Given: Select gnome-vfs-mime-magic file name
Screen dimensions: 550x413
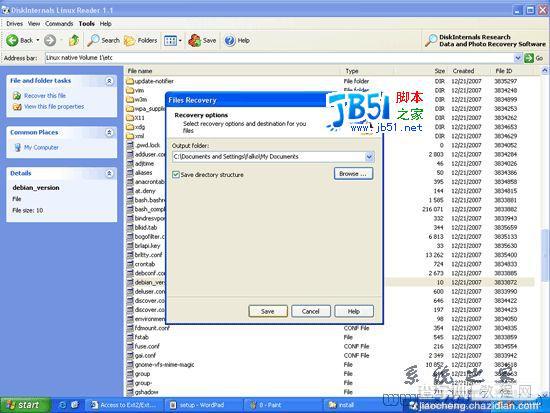Looking at the screenshot, I should pos(165,365).
